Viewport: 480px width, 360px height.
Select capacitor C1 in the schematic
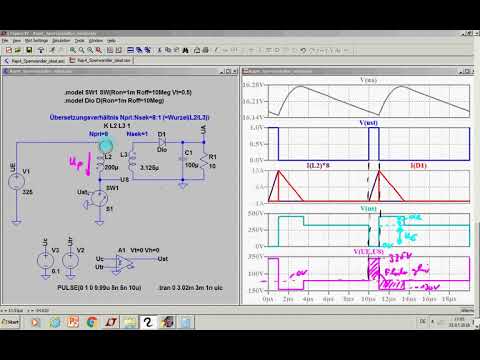tap(182, 159)
